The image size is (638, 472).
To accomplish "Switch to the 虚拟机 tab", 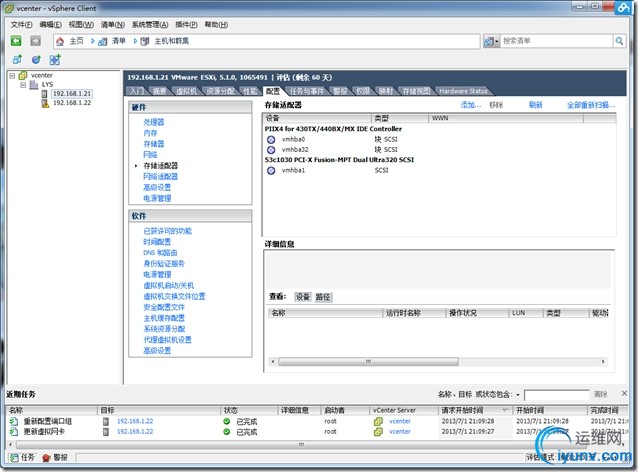I will click(x=187, y=91).
